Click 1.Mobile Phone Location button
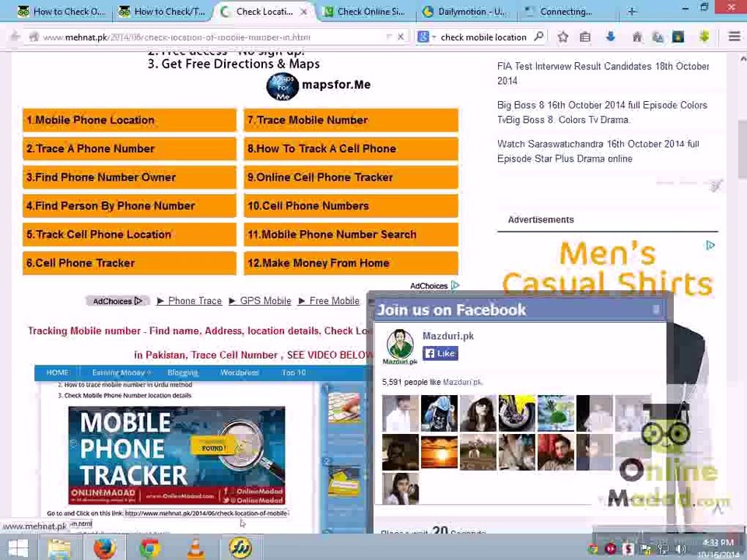The height and width of the screenshot is (560, 747). coord(129,120)
